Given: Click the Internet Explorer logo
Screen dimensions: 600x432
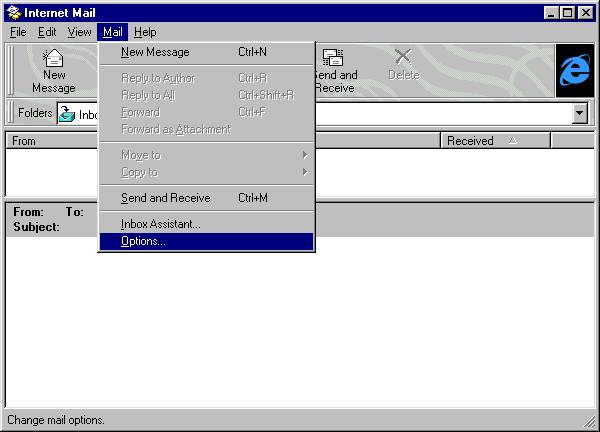Looking at the screenshot, I should [574, 70].
